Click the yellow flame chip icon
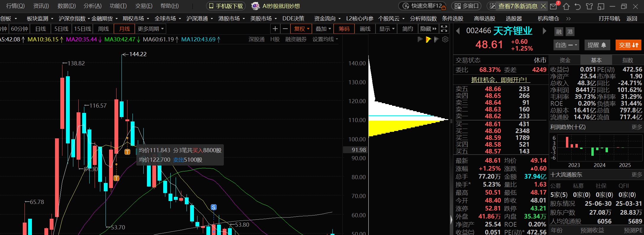644x235 pixels. [428, 39]
